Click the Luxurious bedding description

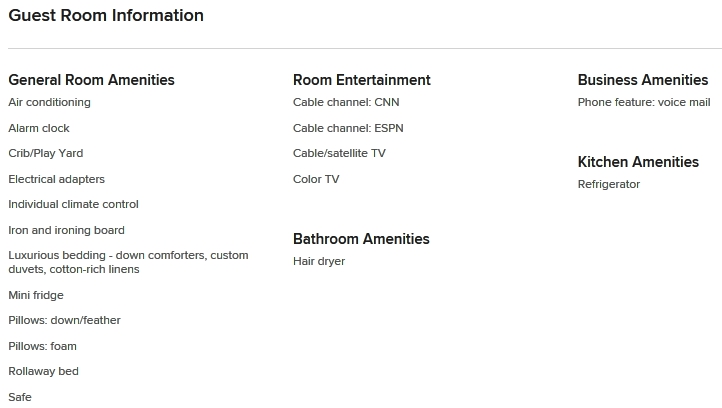128,262
